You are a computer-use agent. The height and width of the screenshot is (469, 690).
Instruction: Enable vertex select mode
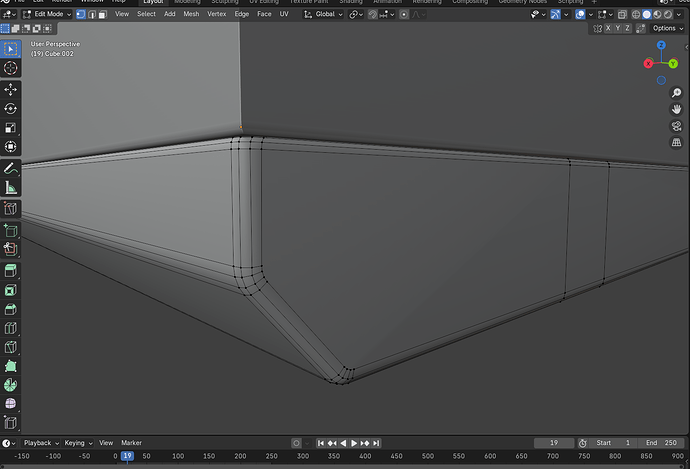[81, 15]
